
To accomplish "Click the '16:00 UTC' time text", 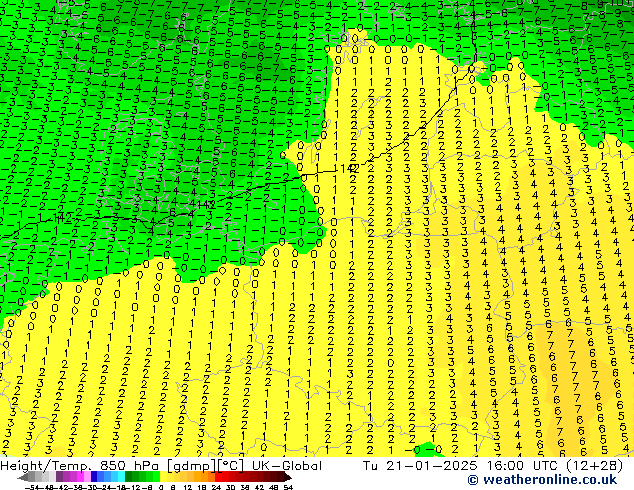I will (524, 466).
